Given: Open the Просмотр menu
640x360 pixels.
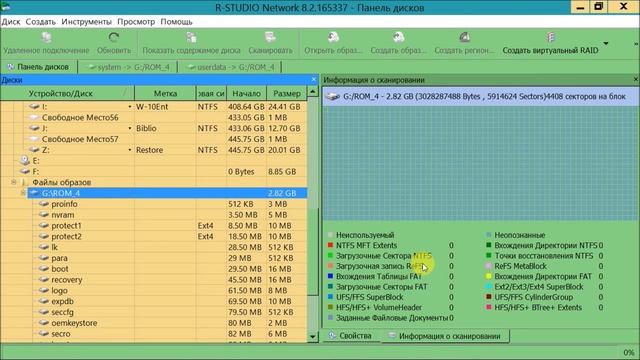Looking at the screenshot, I should tap(136, 22).
